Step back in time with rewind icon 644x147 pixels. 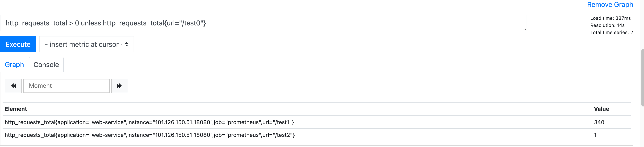13,86
